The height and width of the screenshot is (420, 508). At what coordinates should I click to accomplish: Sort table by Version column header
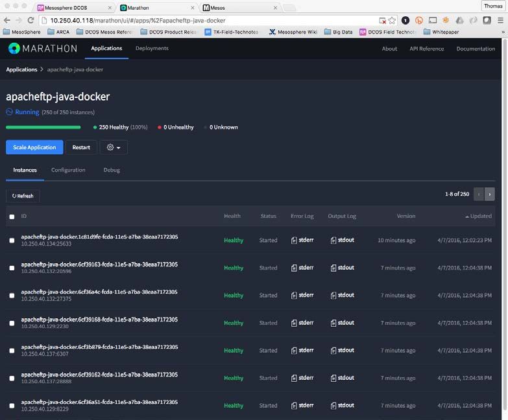point(406,216)
